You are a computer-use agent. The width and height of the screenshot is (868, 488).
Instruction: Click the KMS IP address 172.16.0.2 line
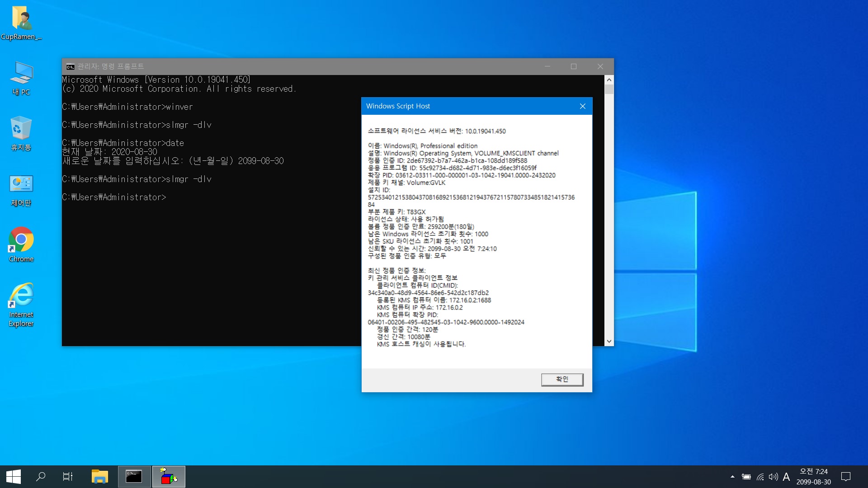point(420,308)
